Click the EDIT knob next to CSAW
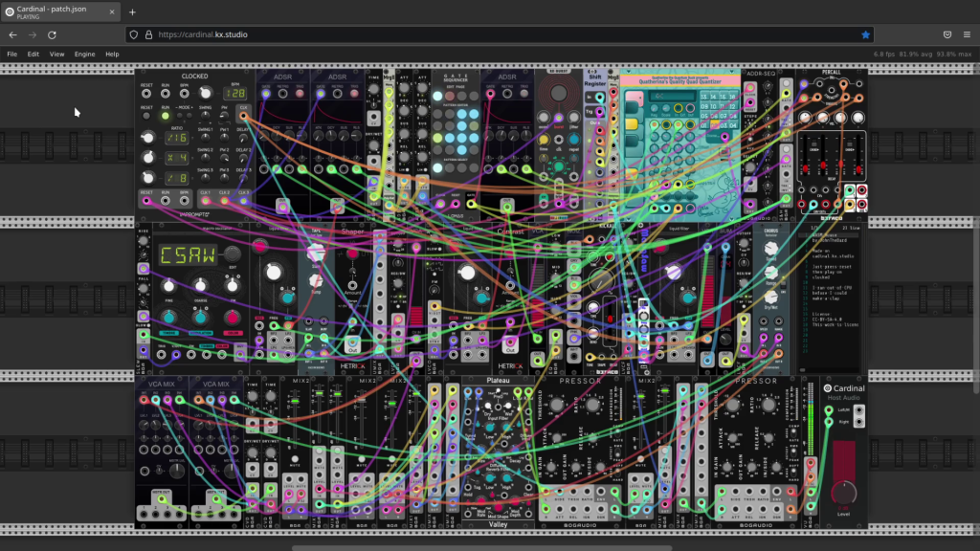 click(233, 253)
